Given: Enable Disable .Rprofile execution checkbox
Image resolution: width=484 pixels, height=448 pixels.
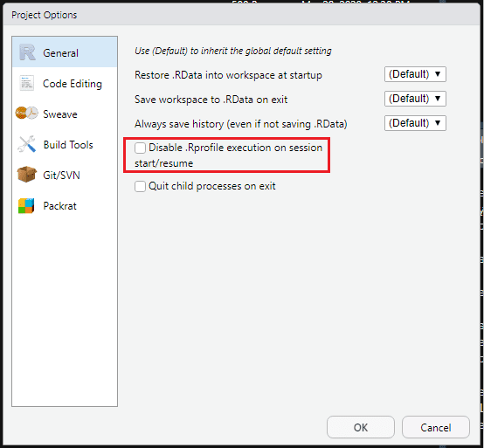Looking at the screenshot, I should tap(140, 148).
